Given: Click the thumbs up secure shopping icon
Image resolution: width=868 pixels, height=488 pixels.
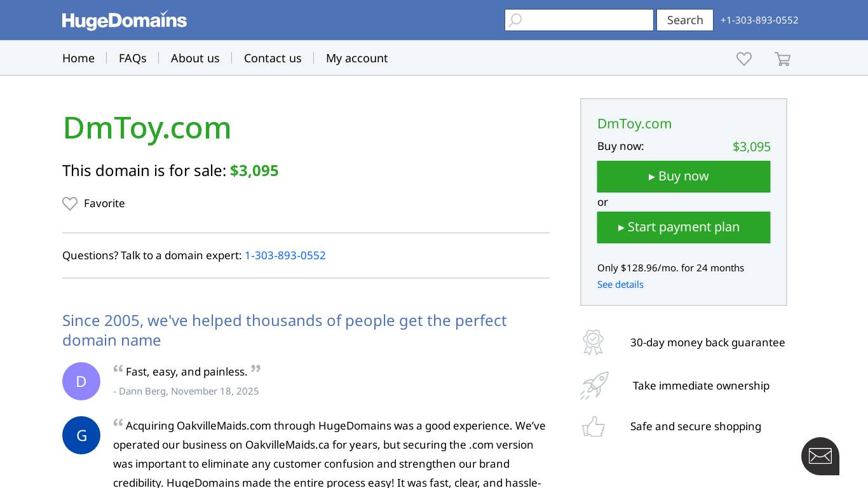Looking at the screenshot, I should click(593, 426).
